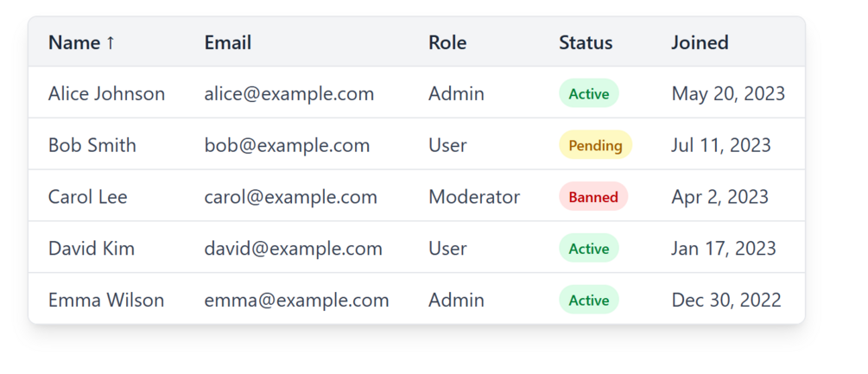Click Emma Wilson's Active status badge
The height and width of the screenshot is (374, 868).
(x=589, y=301)
